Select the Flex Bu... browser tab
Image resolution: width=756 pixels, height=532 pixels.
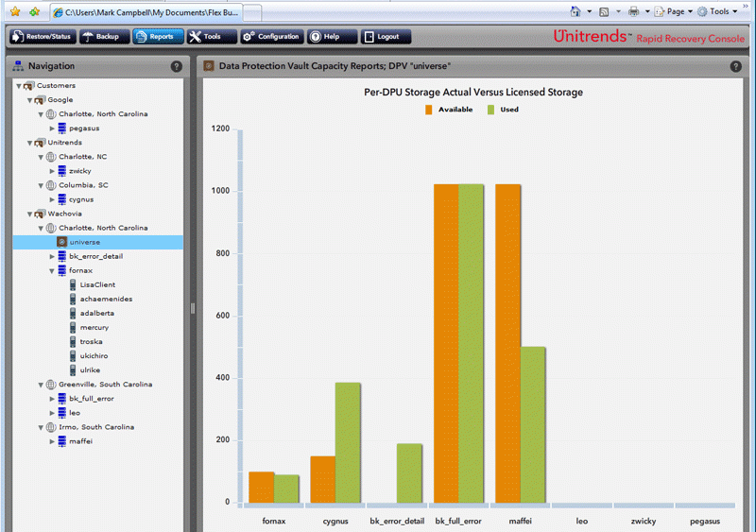146,12
